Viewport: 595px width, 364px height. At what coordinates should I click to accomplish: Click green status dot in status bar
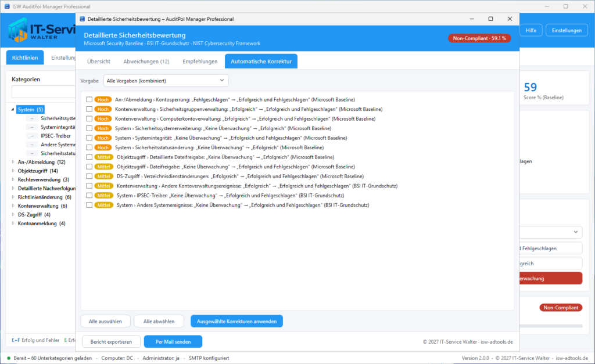9,358
